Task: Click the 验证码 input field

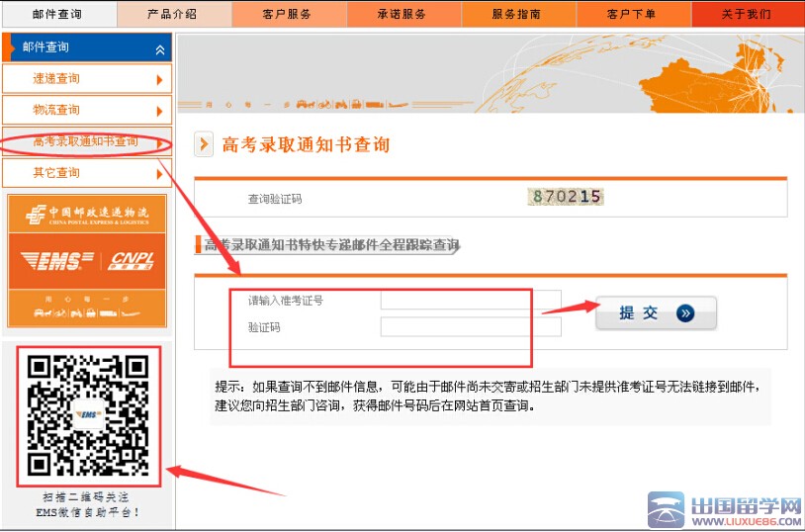Action: point(471,327)
